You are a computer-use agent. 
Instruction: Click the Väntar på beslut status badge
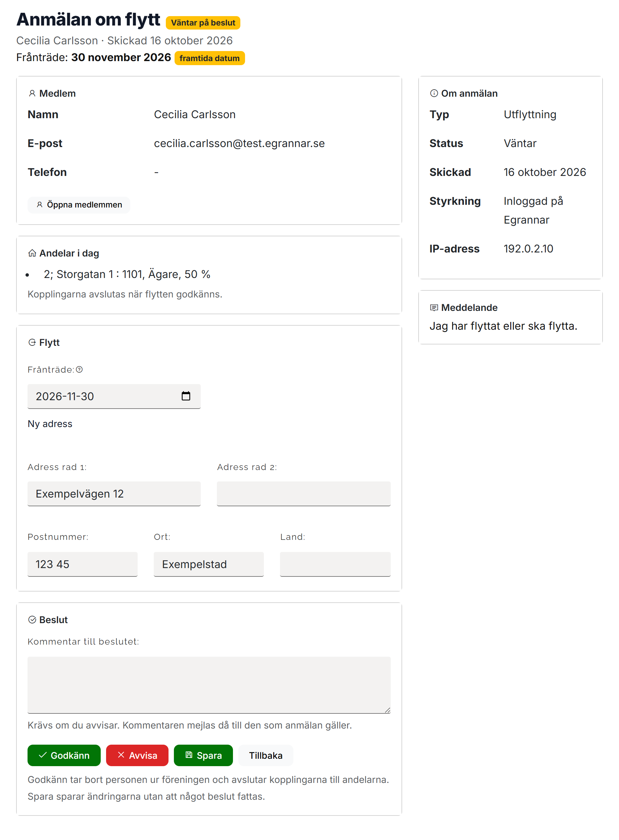[203, 23]
